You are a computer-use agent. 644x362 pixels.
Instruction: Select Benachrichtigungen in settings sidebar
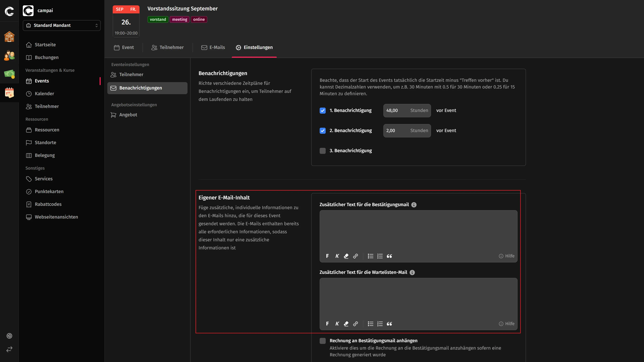147,88
